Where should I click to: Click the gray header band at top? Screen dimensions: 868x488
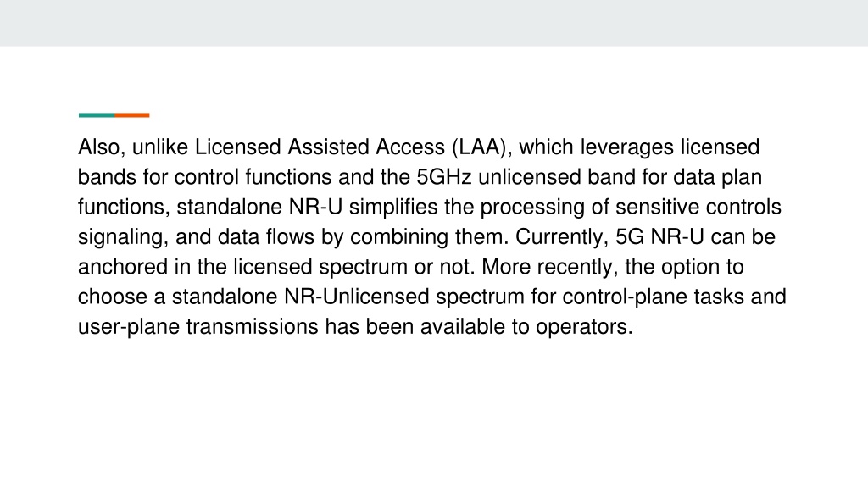click(x=434, y=23)
